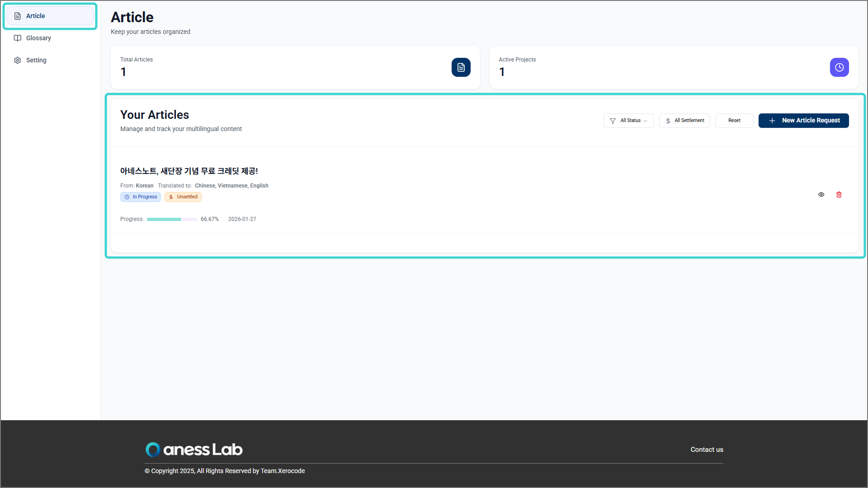This screenshot has height=488, width=868.
Task: Create a New Article Request
Action: point(803,121)
